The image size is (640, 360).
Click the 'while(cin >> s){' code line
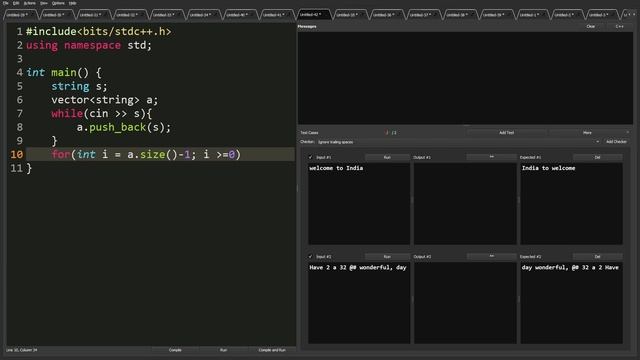click(x=102, y=113)
